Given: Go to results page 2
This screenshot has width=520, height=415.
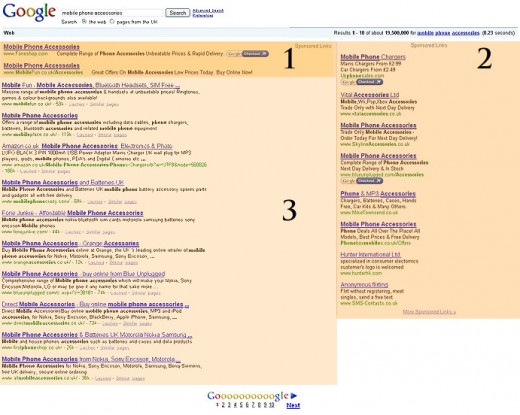Looking at the screenshot, I should click(x=223, y=405).
